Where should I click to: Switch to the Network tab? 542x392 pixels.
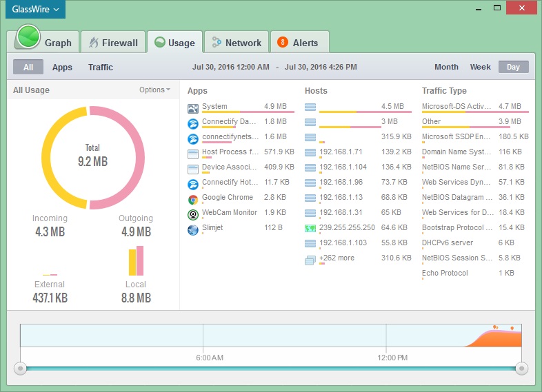click(236, 43)
